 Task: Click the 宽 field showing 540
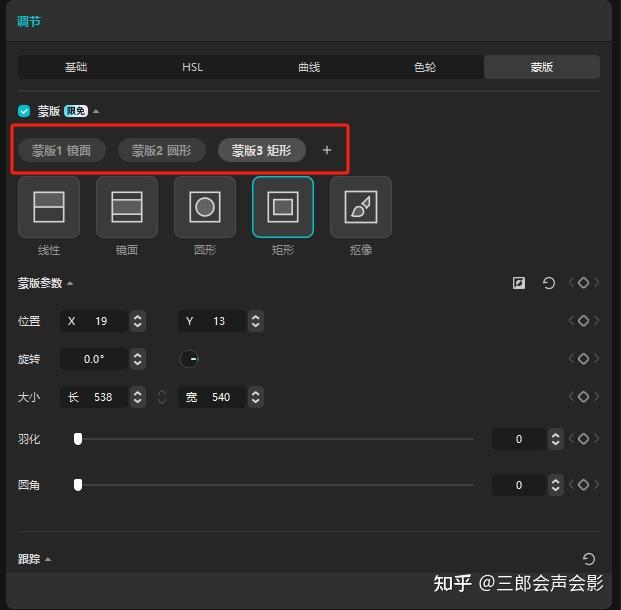tap(212, 397)
